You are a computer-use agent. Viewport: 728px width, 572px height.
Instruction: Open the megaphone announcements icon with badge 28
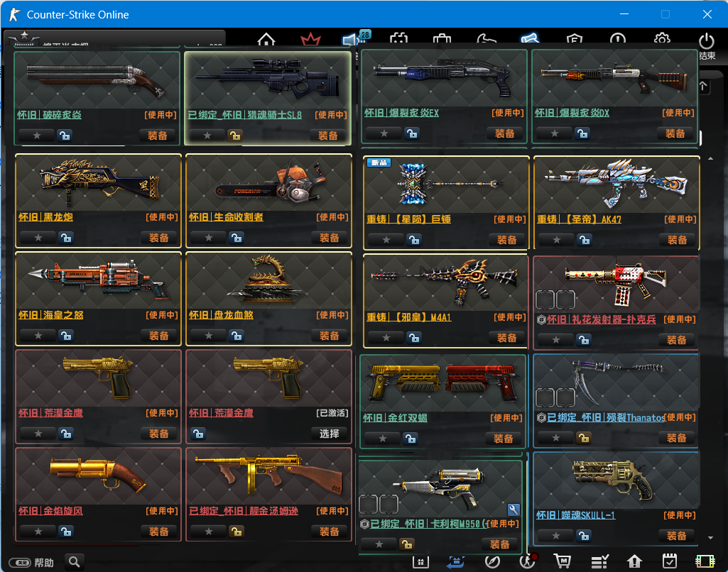pyautogui.click(x=351, y=40)
